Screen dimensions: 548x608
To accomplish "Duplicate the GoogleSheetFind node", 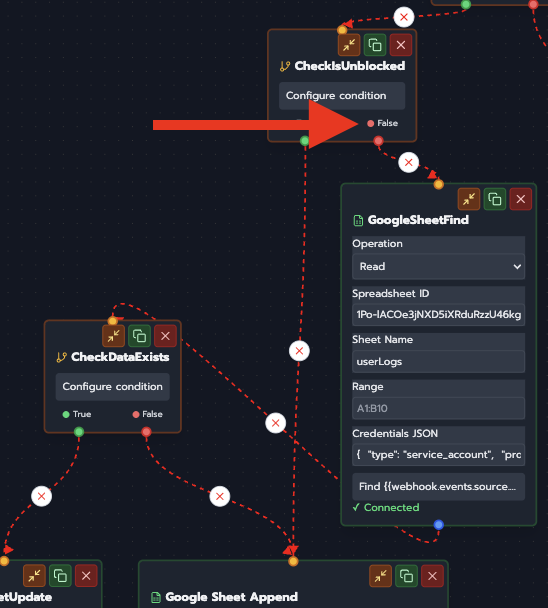I will [495, 199].
